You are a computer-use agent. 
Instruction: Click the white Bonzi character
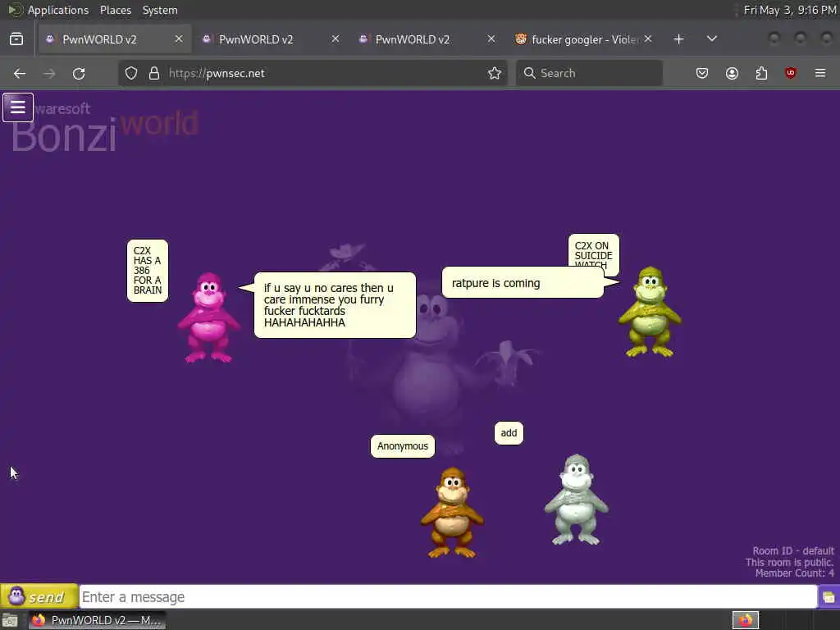pos(577,500)
